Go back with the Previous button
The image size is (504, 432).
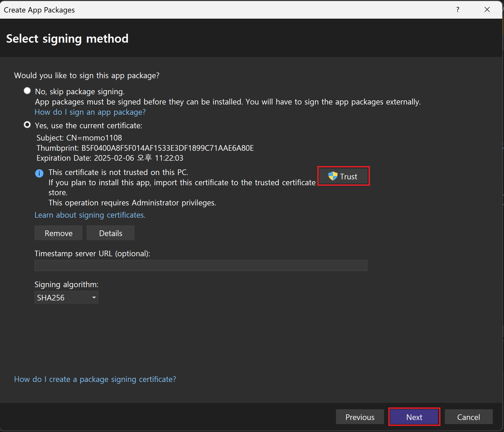360,417
